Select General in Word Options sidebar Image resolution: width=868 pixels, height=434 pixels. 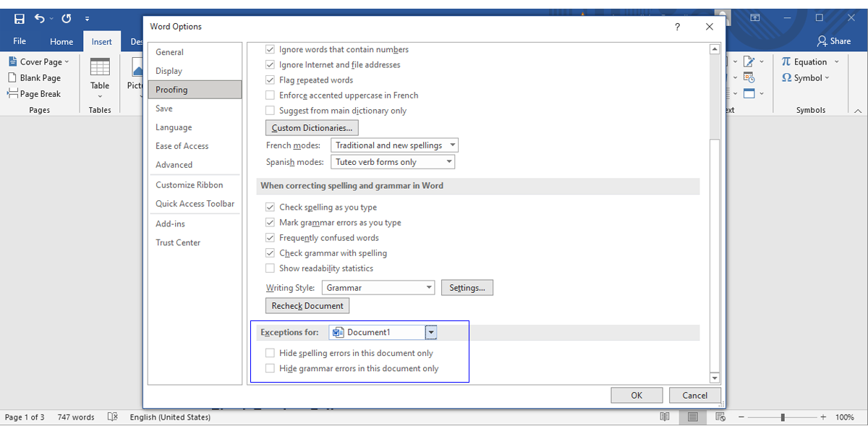(195, 52)
